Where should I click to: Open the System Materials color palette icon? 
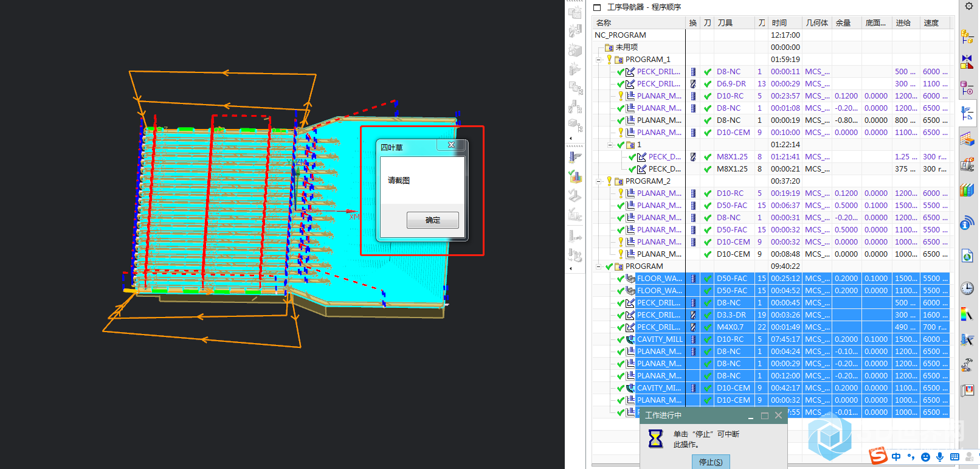(x=967, y=314)
